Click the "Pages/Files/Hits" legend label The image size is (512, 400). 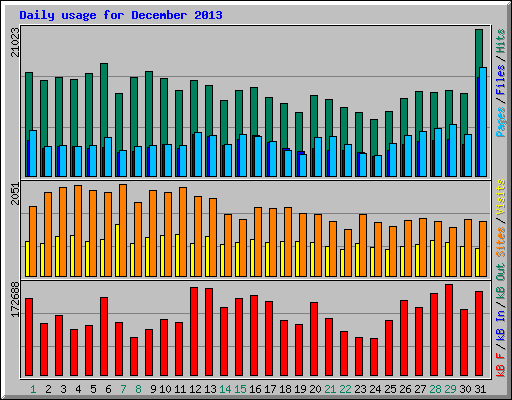click(x=500, y=83)
